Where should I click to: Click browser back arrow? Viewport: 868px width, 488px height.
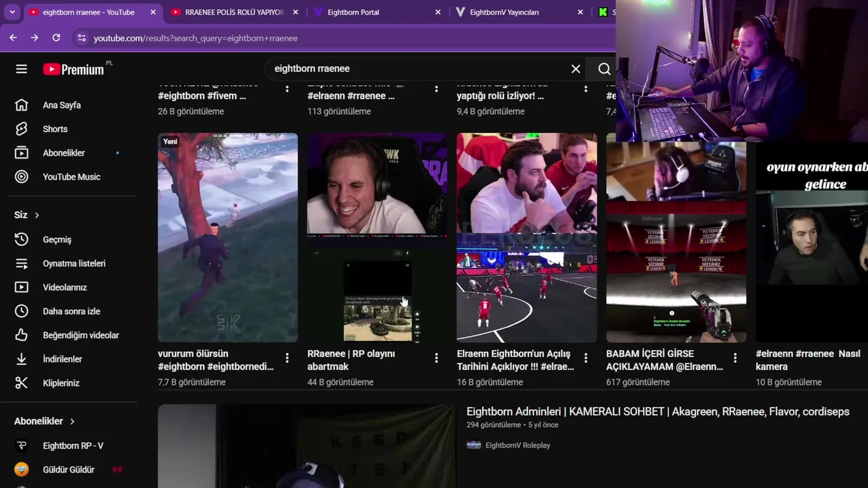pyautogui.click(x=13, y=38)
